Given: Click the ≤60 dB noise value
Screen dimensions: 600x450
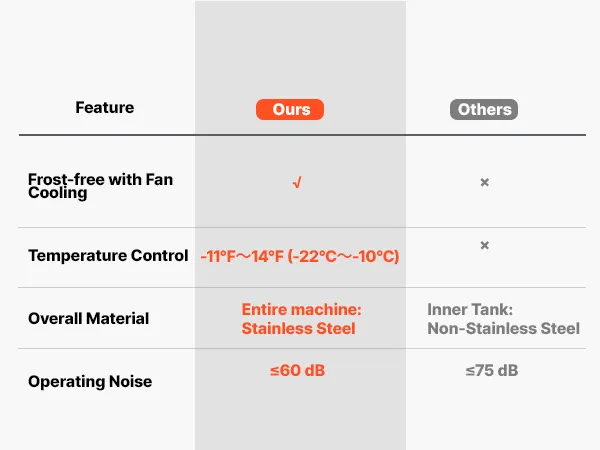Looking at the screenshot, I should [298, 371].
